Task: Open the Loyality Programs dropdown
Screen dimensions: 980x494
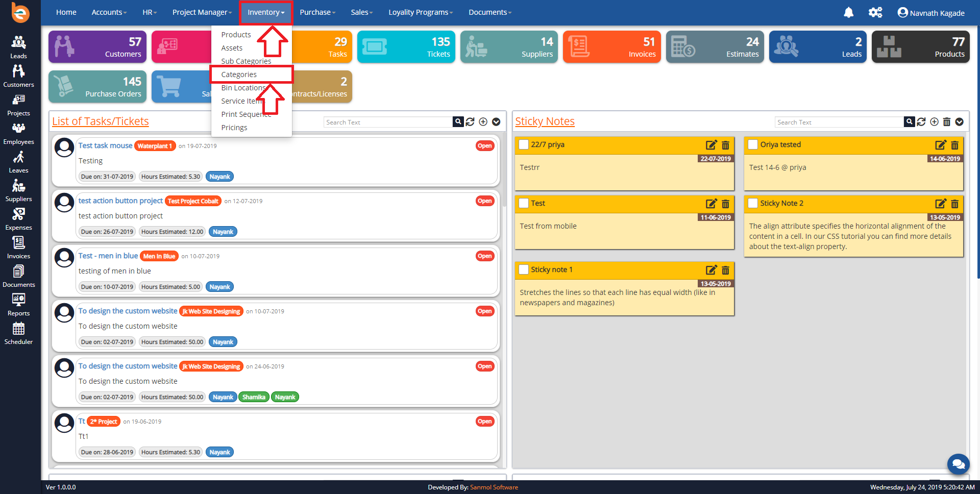Action: click(421, 12)
